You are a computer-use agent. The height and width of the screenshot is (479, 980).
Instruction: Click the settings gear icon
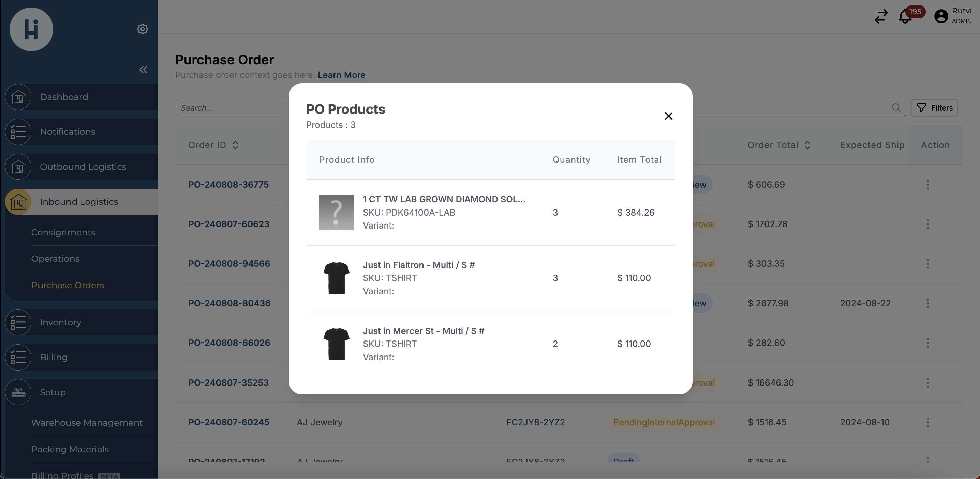pyautogui.click(x=143, y=29)
